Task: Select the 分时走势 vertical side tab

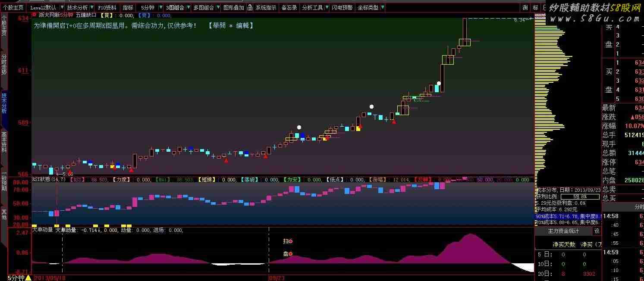Action: point(4,65)
